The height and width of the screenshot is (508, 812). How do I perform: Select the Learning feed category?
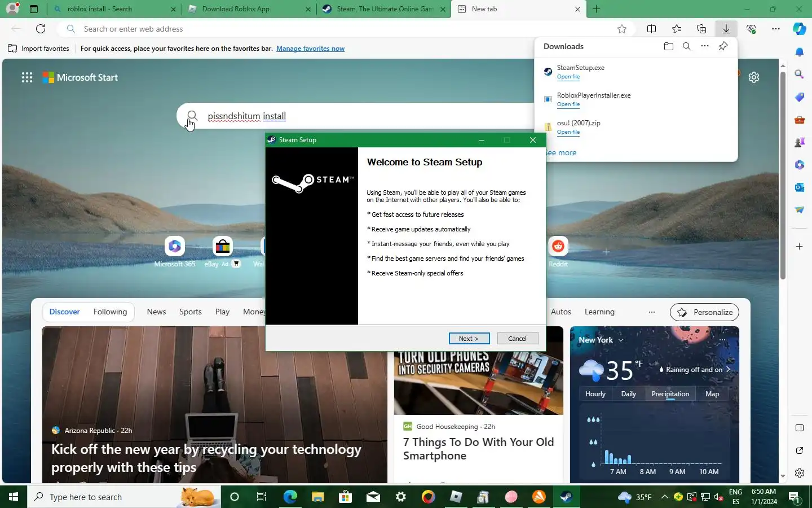click(599, 312)
